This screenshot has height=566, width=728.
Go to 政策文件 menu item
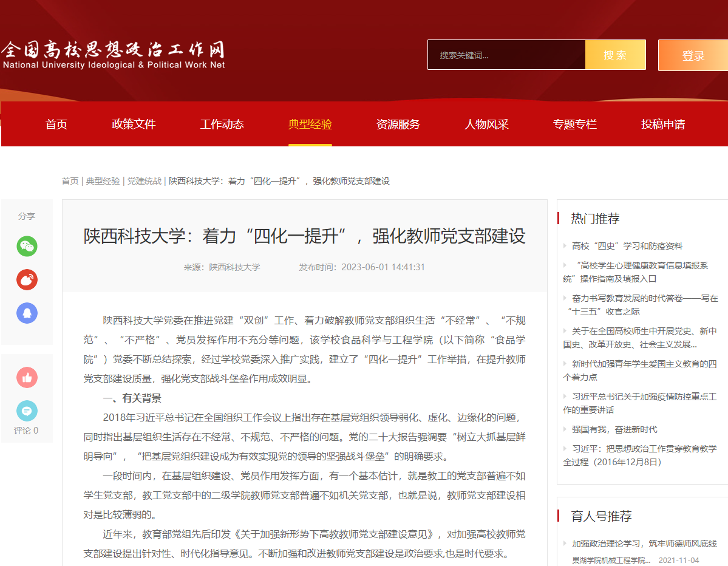coord(134,124)
